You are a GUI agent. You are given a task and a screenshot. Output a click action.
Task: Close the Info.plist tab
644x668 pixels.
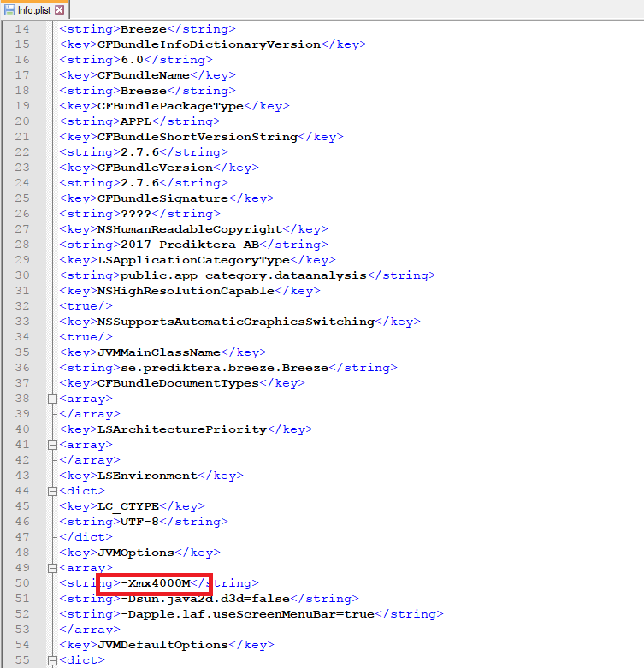point(60,10)
